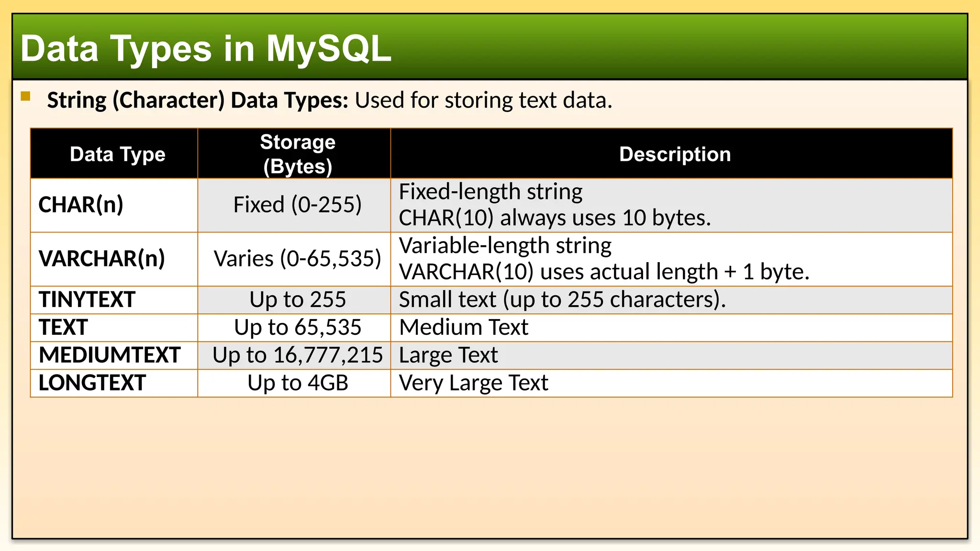980x551 pixels.
Task: Click the Fixed-length string description text
Action: (490, 192)
